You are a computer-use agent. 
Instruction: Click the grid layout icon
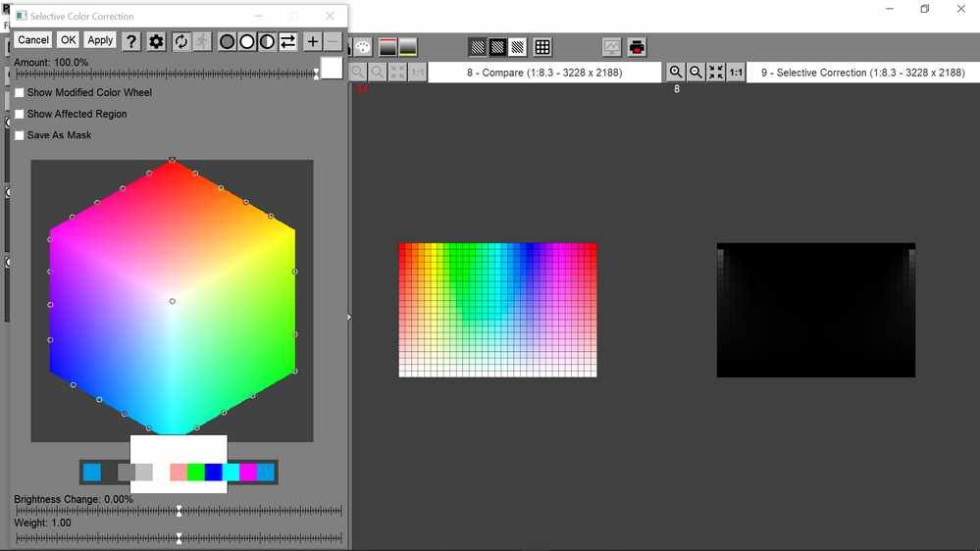click(x=542, y=47)
